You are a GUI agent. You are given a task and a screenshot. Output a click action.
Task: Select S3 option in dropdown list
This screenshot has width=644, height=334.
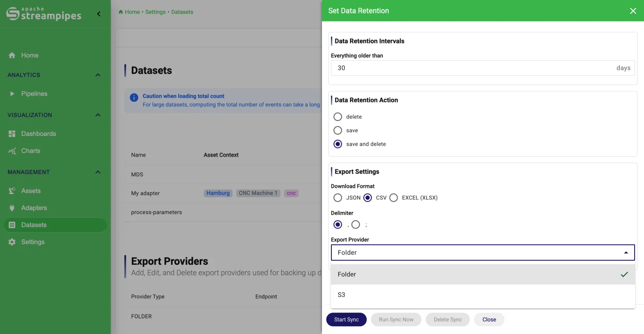coord(483,295)
